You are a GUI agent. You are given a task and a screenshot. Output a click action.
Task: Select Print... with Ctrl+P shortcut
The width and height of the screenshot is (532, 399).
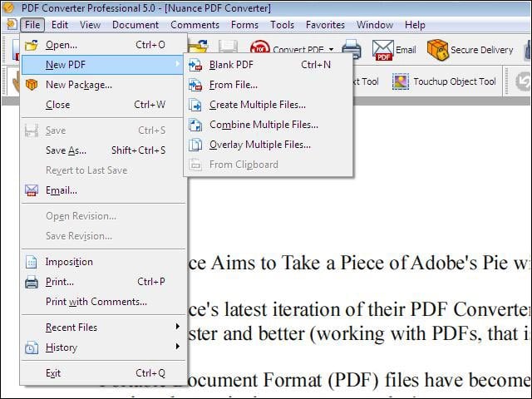coord(104,282)
